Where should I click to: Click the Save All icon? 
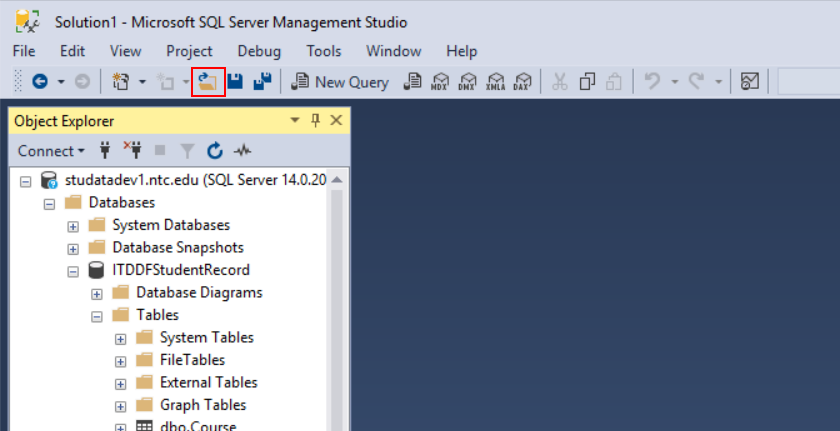click(262, 82)
